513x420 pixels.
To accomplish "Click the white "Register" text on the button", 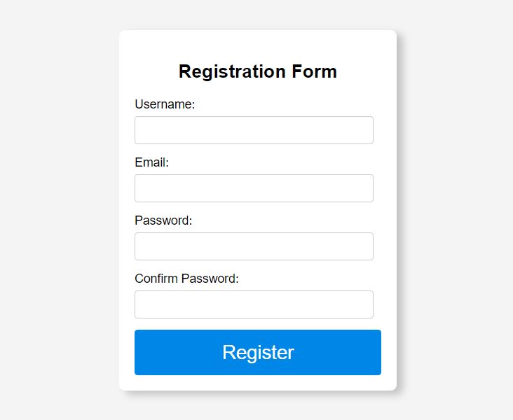I will [258, 352].
